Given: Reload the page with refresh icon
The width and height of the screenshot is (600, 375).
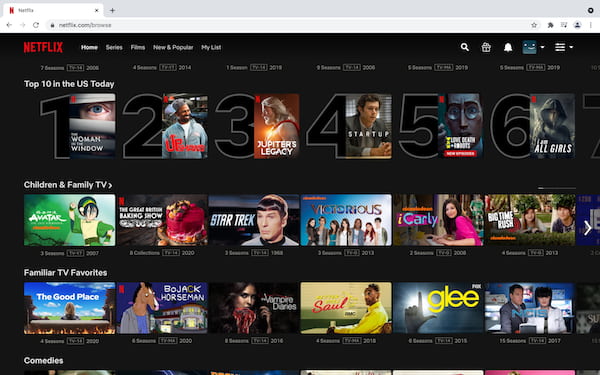Looking at the screenshot, I should [36, 25].
